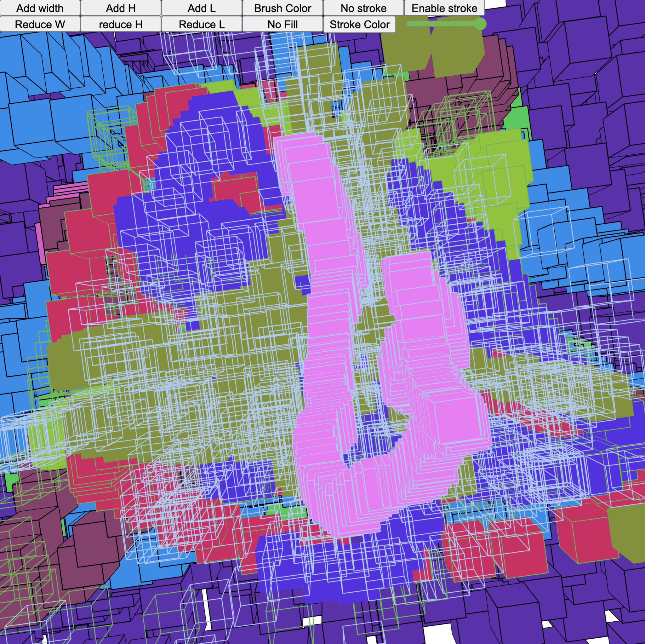This screenshot has width=645, height=644.
Task: Open the Brush Color picker button
Action: pos(283,8)
